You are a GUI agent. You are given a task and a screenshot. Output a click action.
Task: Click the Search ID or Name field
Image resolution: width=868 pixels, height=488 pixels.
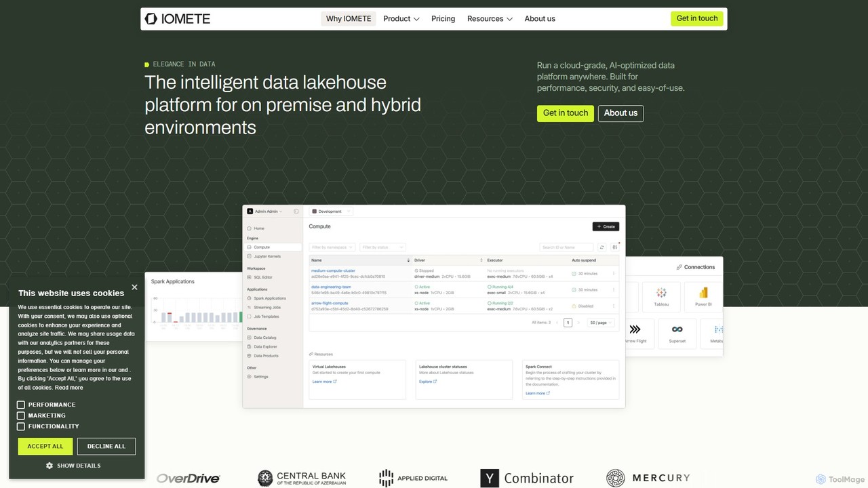(x=566, y=247)
